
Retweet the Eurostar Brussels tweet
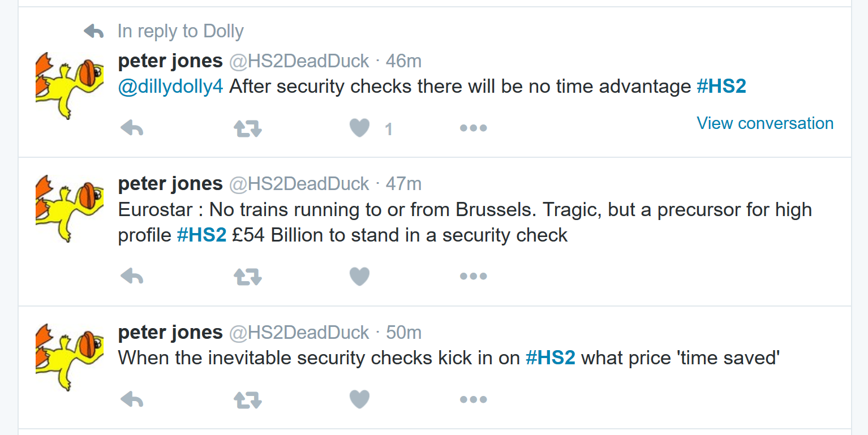click(247, 277)
